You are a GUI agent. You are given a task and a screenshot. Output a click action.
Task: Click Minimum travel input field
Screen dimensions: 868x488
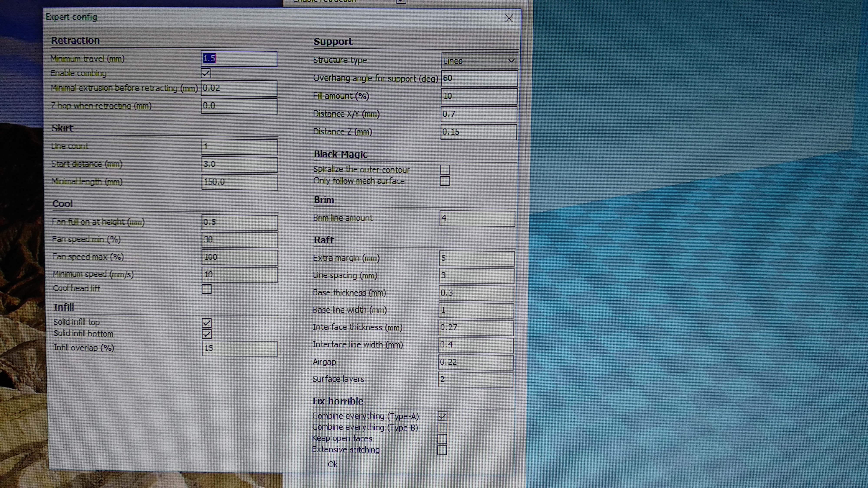239,59
